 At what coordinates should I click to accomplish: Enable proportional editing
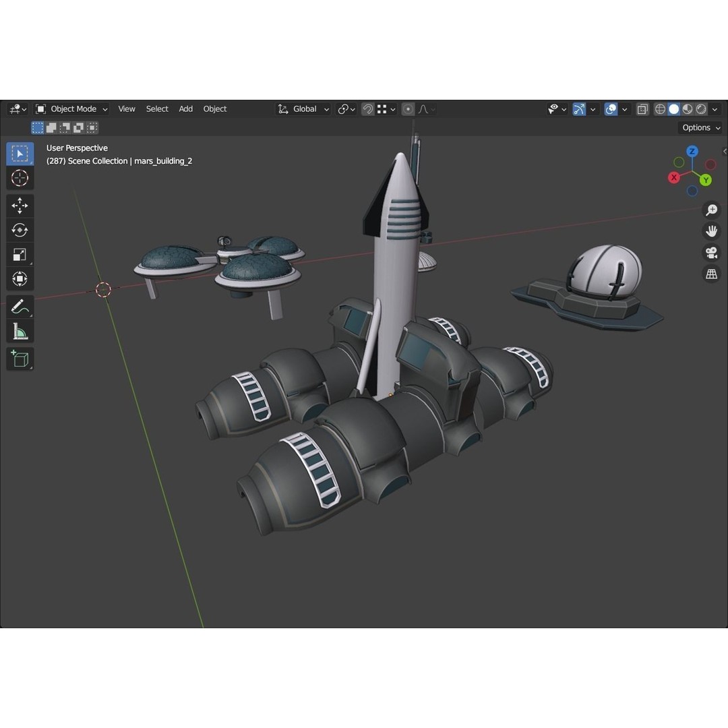coord(408,109)
